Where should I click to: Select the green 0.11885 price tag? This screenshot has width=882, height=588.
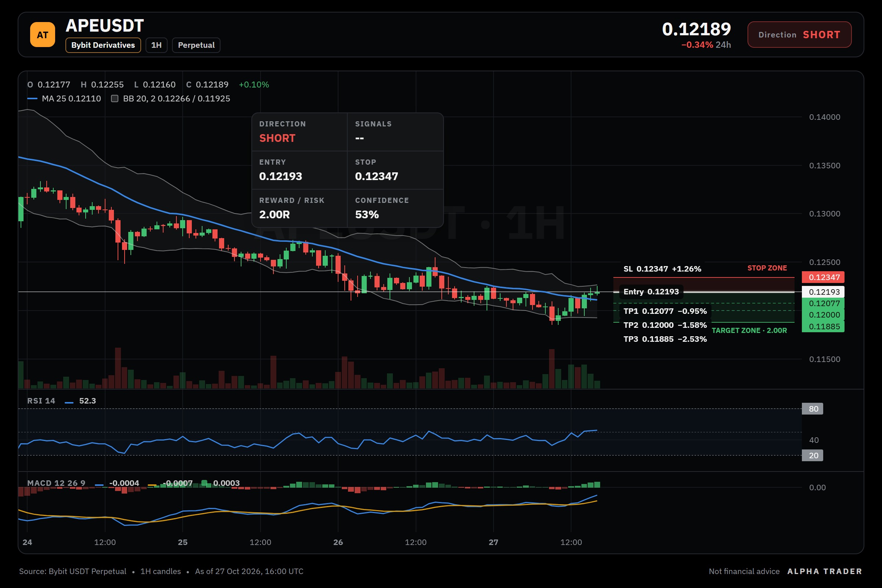pos(823,326)
